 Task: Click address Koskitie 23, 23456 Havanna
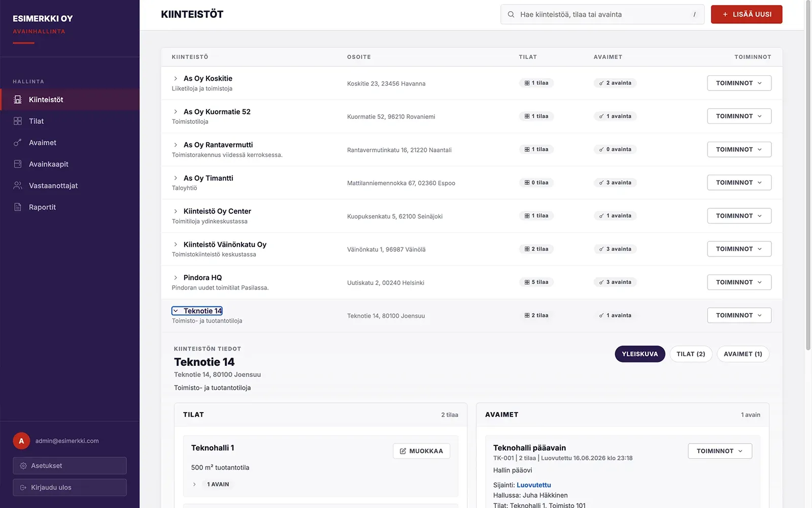pos(386,84)
